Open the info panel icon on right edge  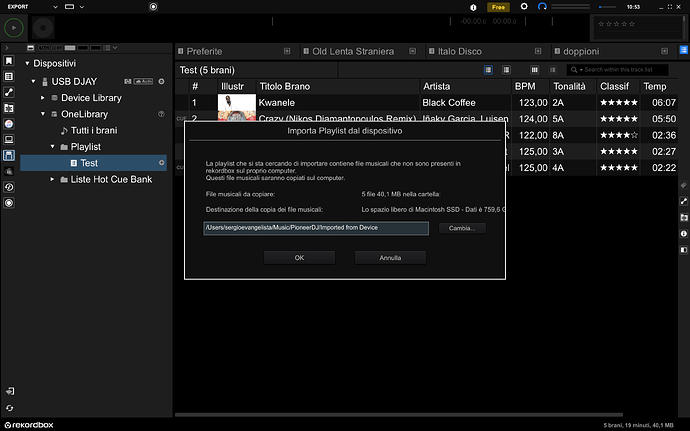[683, 233]
